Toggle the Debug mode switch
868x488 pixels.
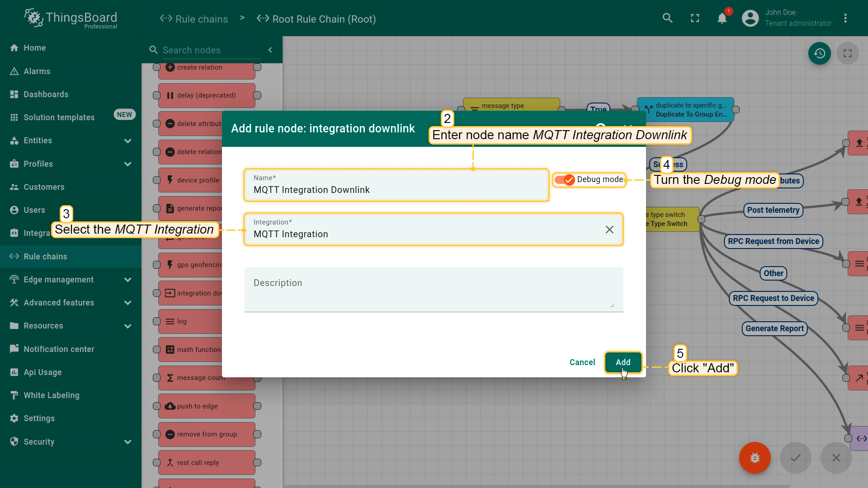click(x=565, y=180)
